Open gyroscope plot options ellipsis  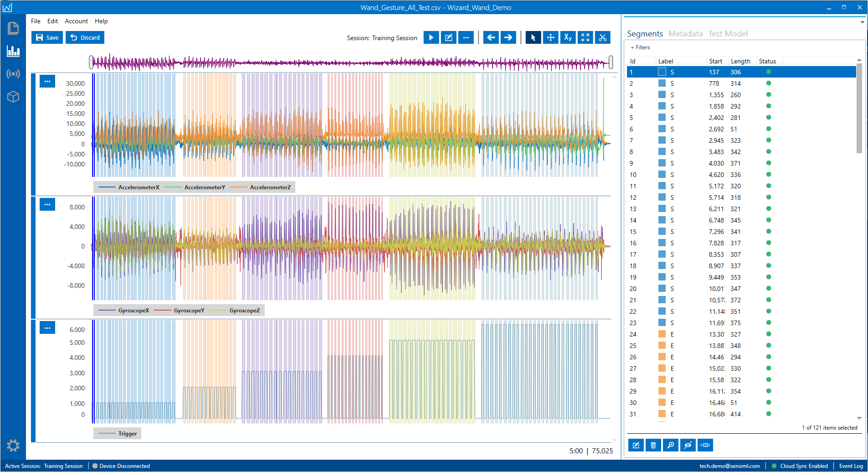[47, 204]
